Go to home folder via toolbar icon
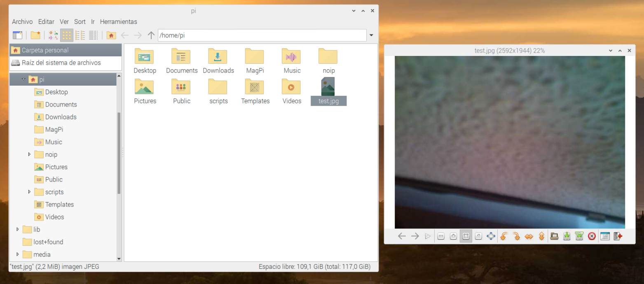The width and height of the screenshot is (644, 284). [x=111, y=35]
